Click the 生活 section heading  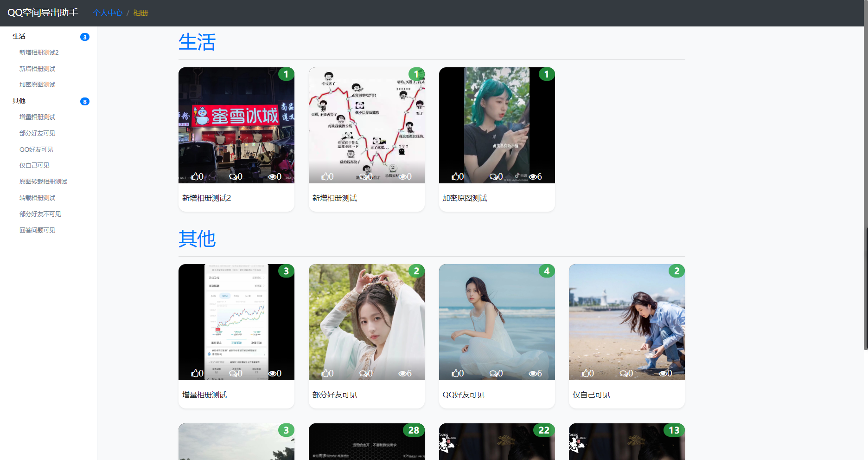(x=197, y=42)
